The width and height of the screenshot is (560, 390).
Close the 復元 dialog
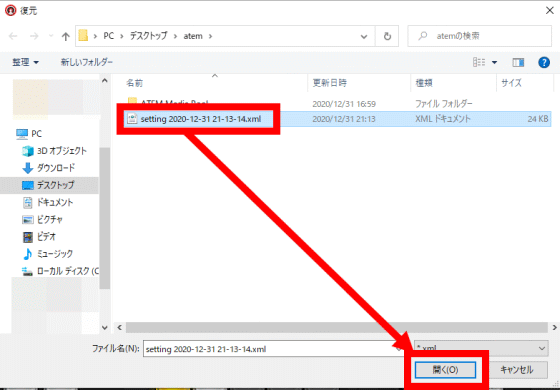click(550, 10)
